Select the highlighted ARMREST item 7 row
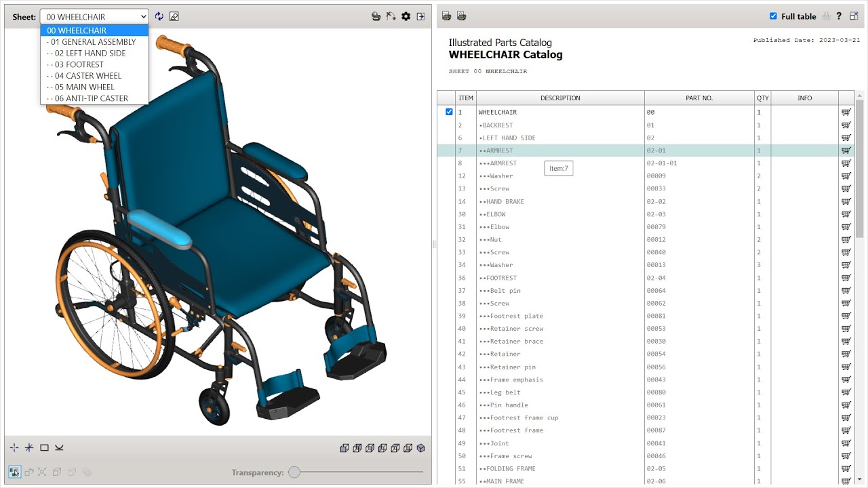 click(646, 150)
